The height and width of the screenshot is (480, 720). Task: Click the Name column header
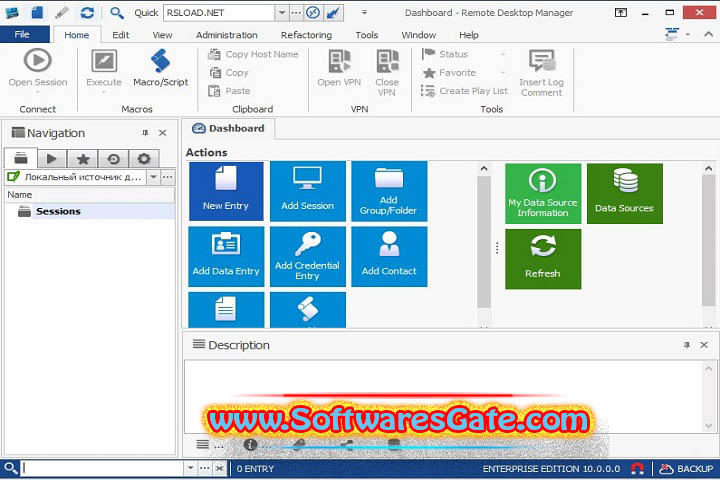90,195
